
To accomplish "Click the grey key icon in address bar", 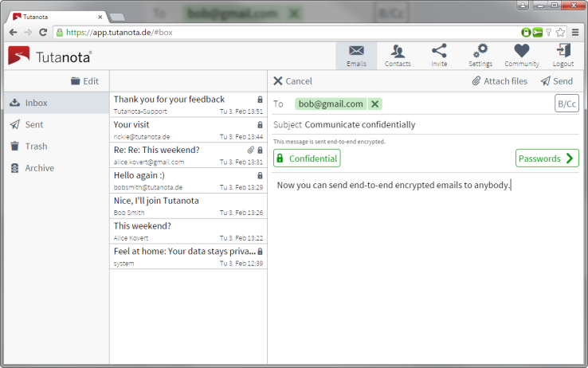I will point(549,33).
